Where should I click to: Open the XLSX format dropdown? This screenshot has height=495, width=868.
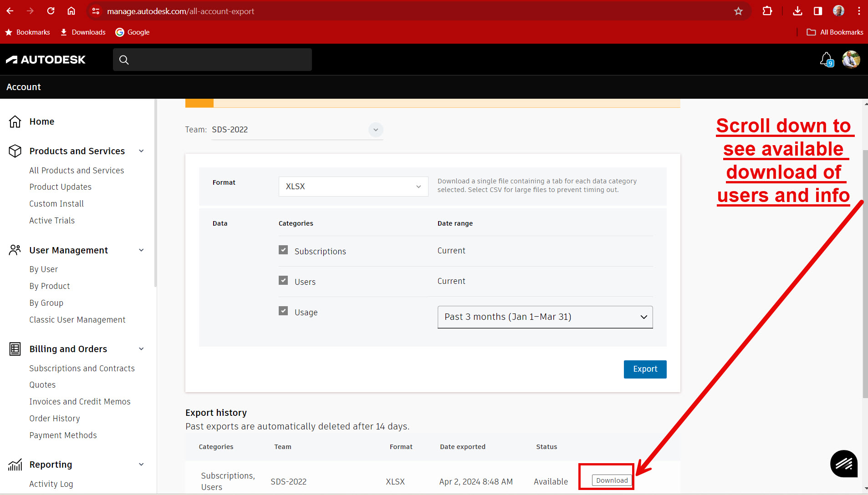(x=353, y=187)
